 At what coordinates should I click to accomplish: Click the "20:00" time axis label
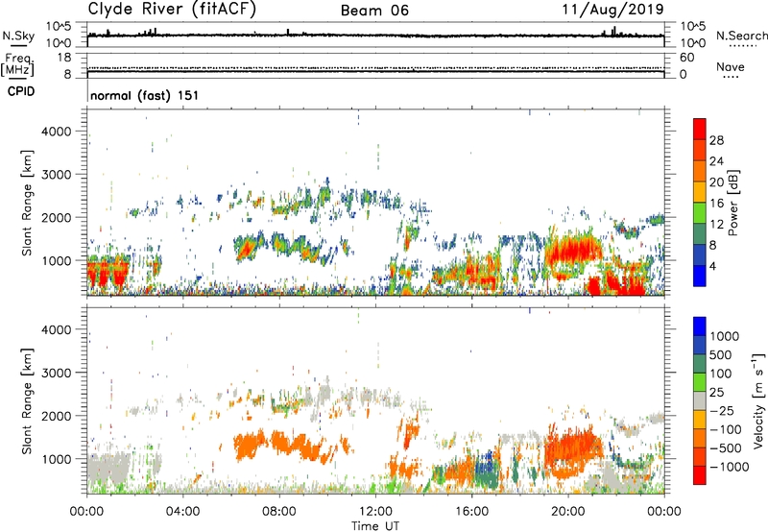coord(567,512)
